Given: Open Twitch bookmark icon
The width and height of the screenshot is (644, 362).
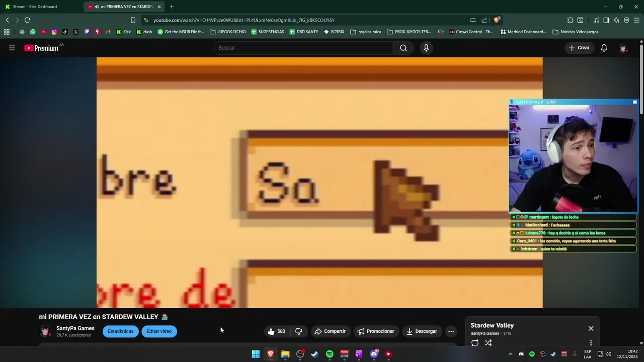Looking at the screenshot, I should 87,32.
